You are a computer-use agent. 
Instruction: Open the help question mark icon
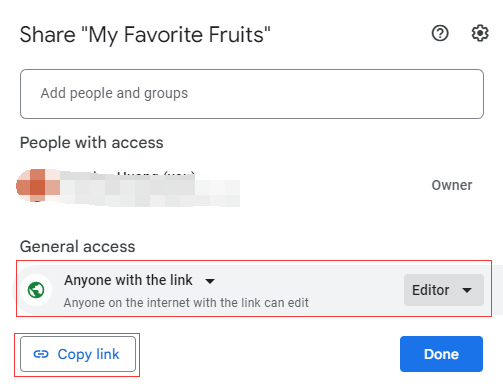[440, 33]
